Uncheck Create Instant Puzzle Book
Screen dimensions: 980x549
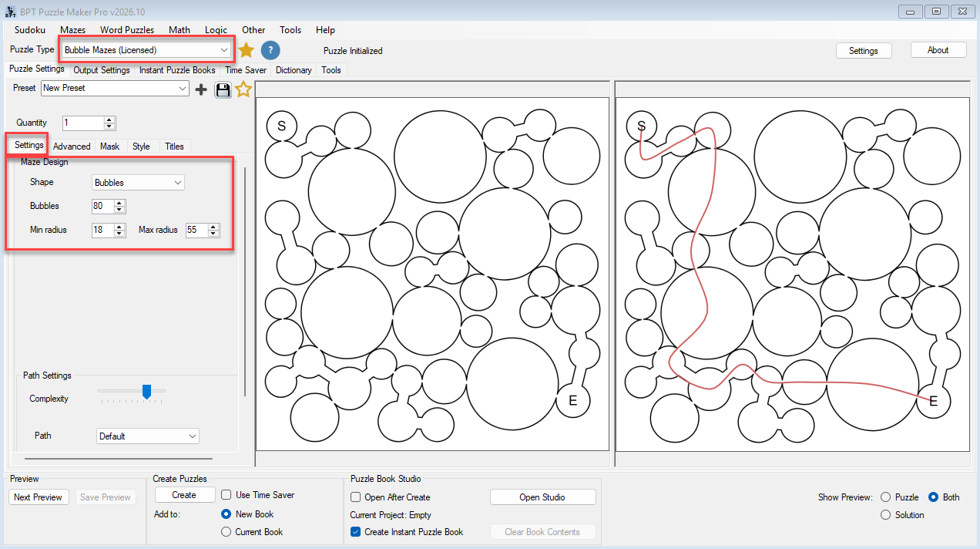pos(356,532)
